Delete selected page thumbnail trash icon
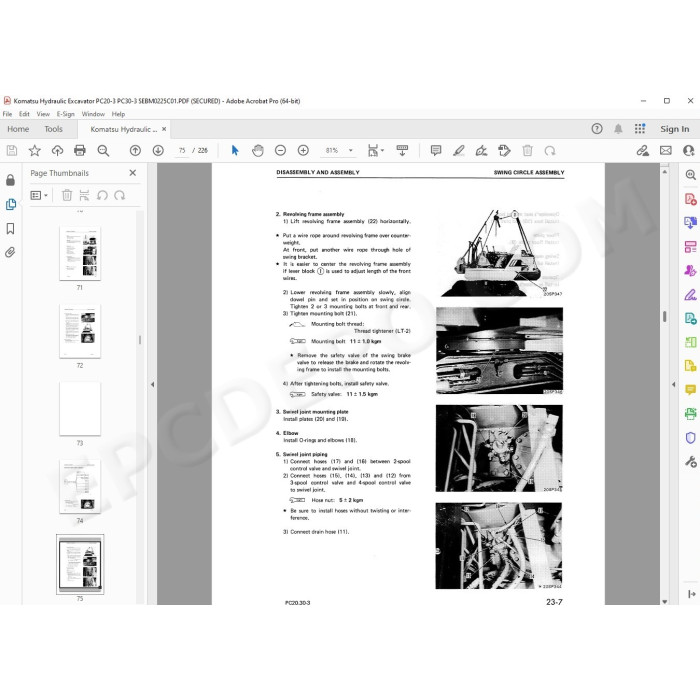The height and width of the screenshot is (700, 700). [x=67, y=196]
